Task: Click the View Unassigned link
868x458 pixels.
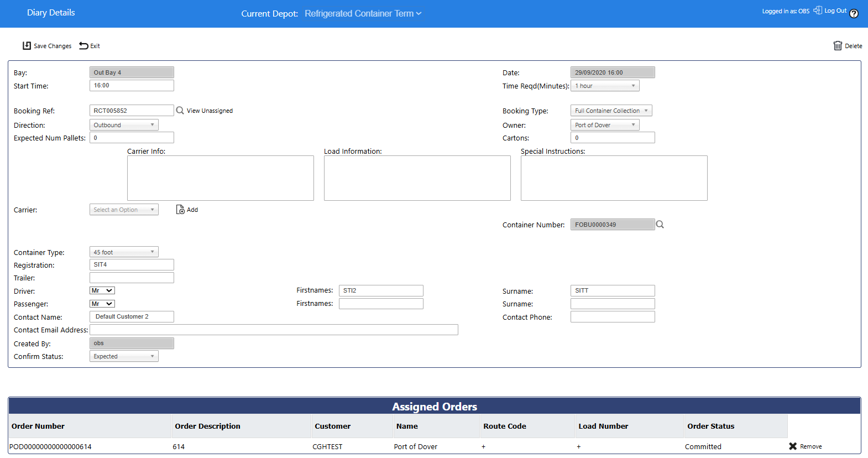Action: coord(210,111)
